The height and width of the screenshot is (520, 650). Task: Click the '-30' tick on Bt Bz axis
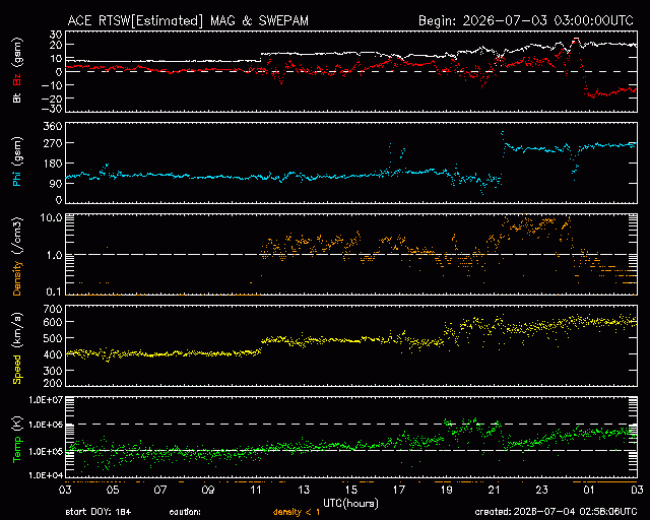coord(52,109)
